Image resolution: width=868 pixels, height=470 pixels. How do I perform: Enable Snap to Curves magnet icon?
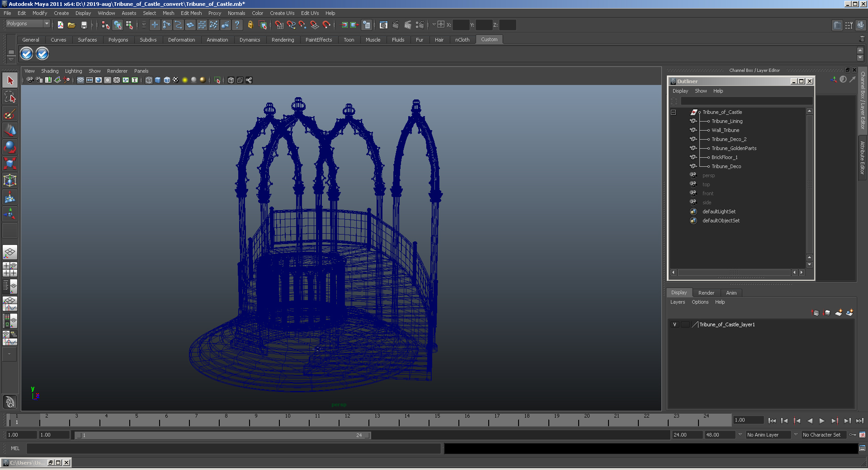291,25
